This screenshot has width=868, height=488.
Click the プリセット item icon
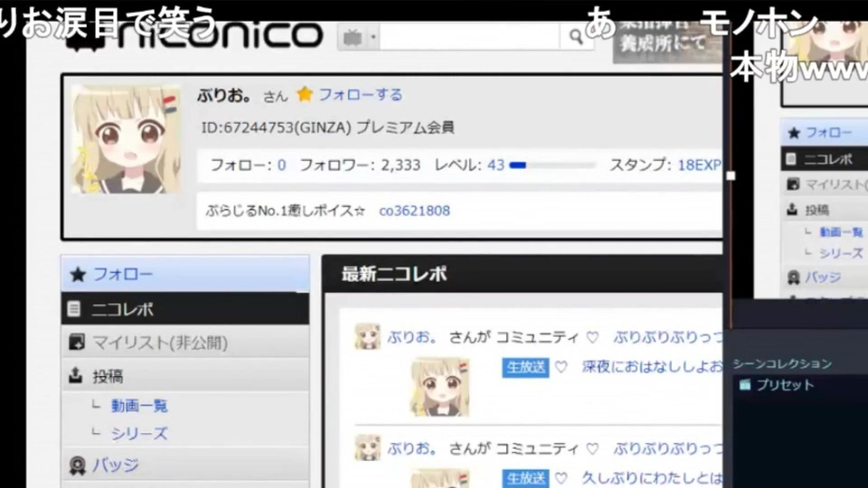tap(744, 385)
